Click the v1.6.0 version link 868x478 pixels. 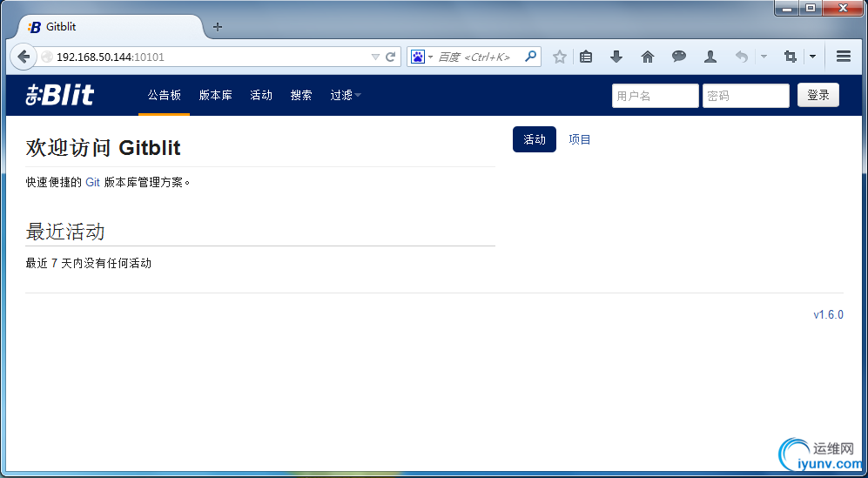pyautogui.click(x=828, y=314)
